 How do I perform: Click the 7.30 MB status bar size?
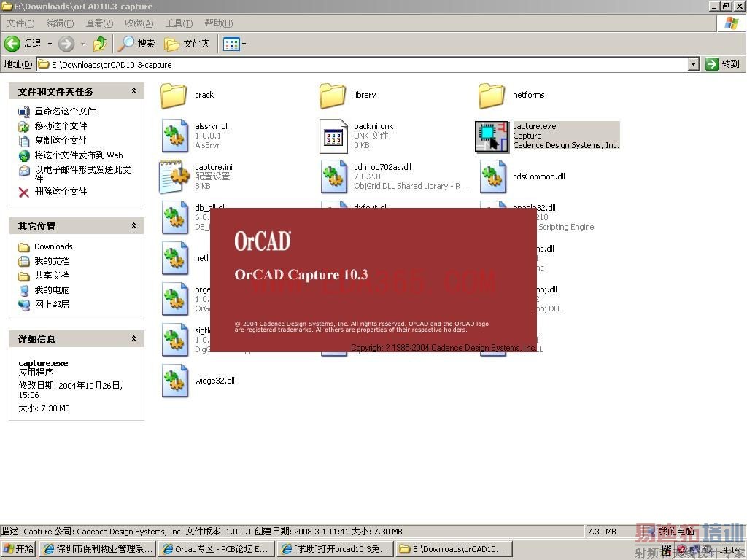(x=601, y=532)
